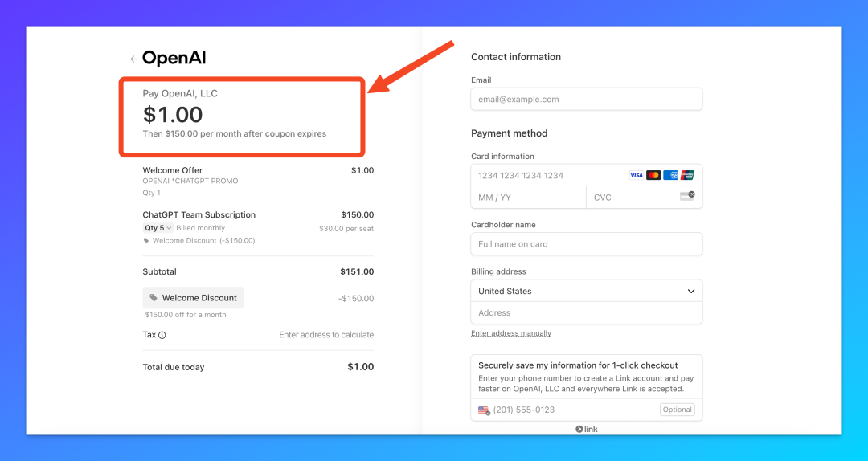Click the $150.00 off for a month text

[x=186, y=315]
